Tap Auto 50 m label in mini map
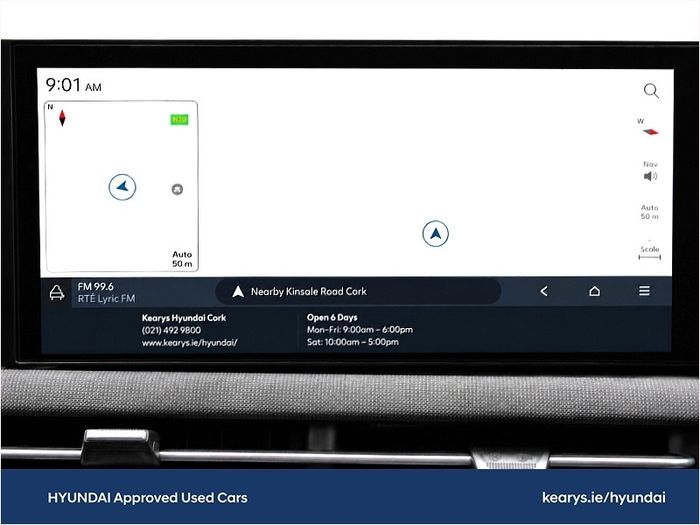The width and height of the screenshot is (700, 525). pos(182,259)
